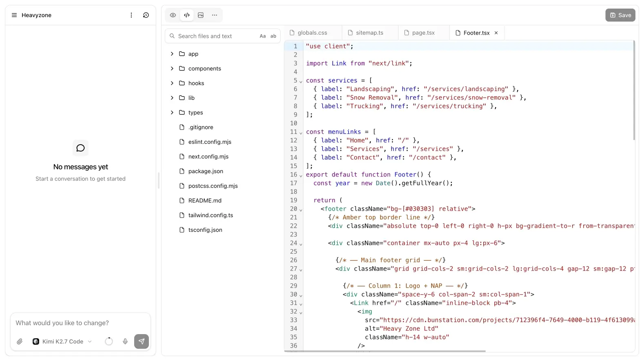Click the circular context usage indicator
Viewport: 644px width, 361px height.
pos(109,341)
